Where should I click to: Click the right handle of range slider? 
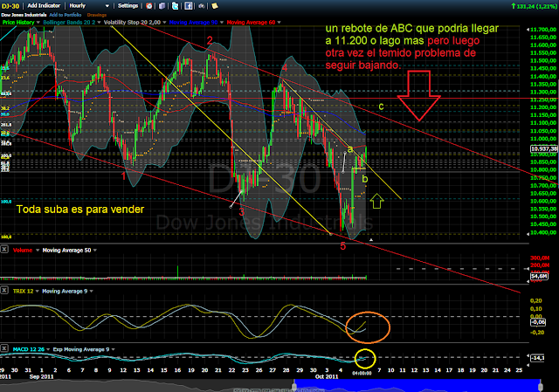[541, 386]
